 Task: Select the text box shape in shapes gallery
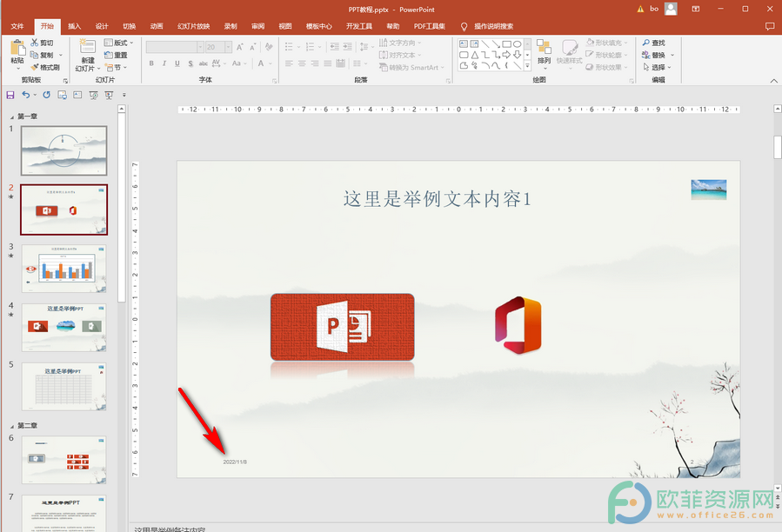point(464,43)
